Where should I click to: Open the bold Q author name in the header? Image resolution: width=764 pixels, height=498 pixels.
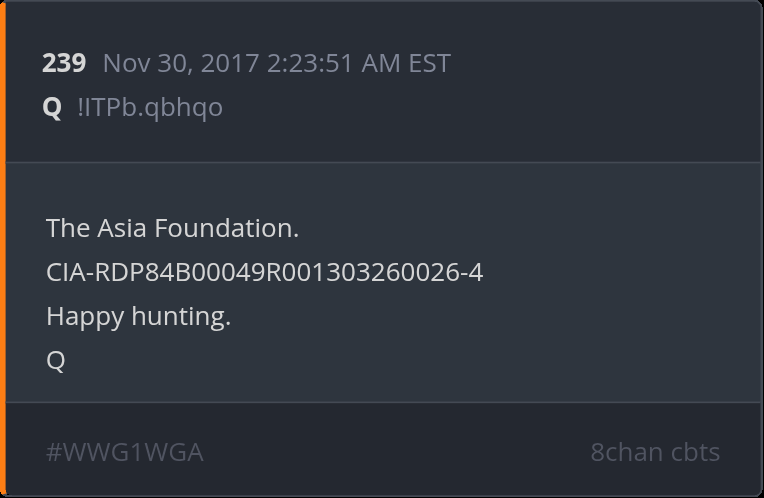53,108
